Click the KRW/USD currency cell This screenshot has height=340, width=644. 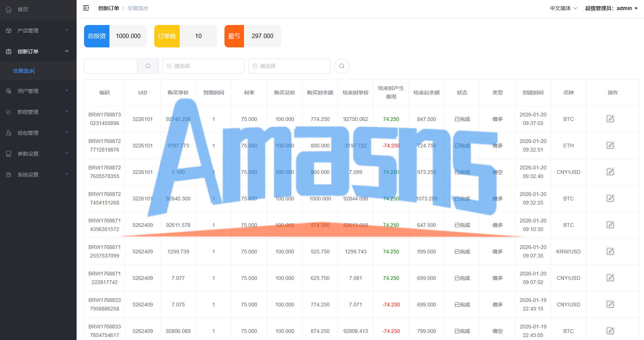(x=569, y=252)
